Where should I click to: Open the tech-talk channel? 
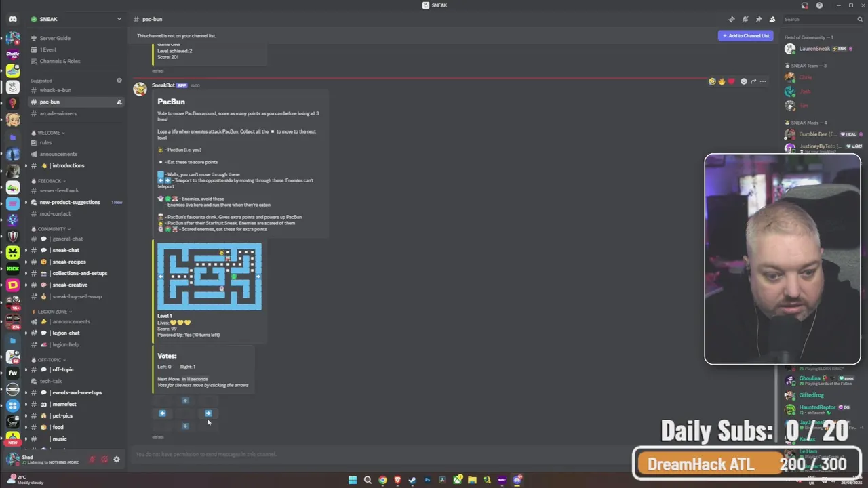(x=75, y=381)
